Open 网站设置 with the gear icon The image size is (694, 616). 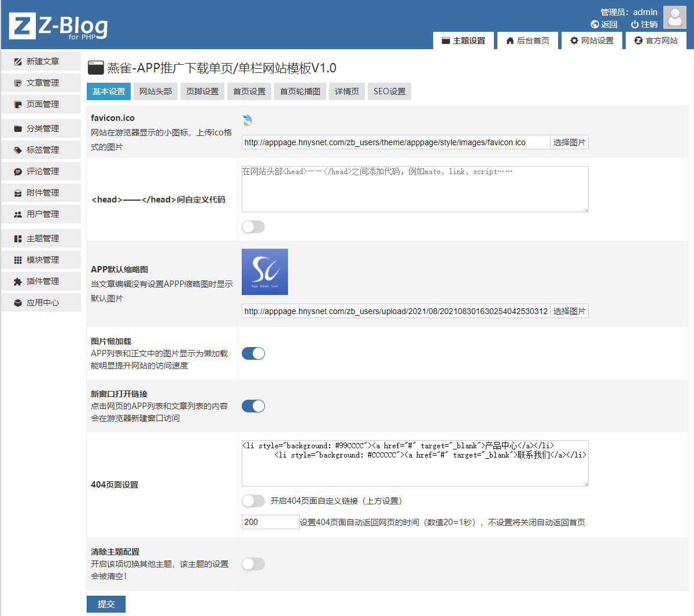point(592,40)
